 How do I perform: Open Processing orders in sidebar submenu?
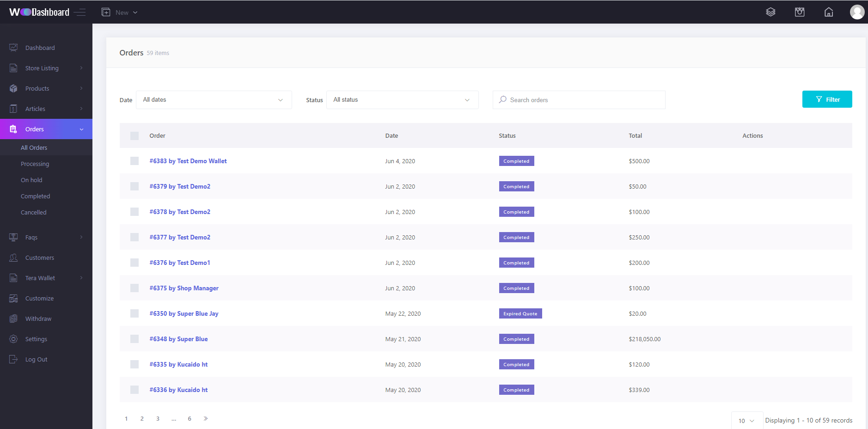(x=35, y=164)
